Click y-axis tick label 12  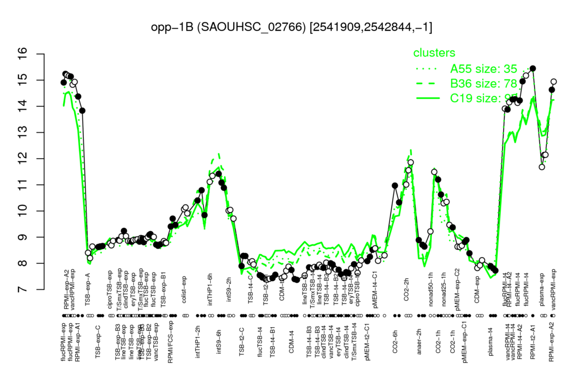[x=23, y=159]
